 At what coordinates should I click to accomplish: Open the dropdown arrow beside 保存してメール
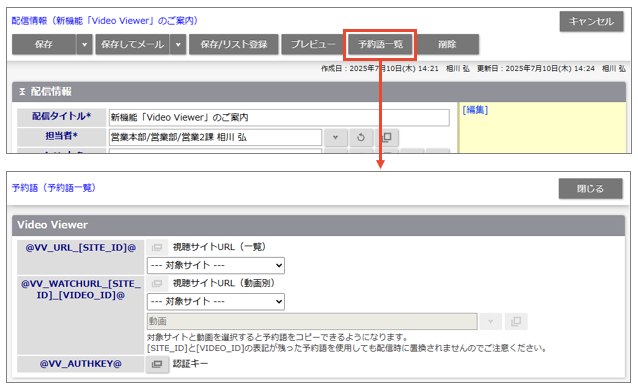click(178, 44)
